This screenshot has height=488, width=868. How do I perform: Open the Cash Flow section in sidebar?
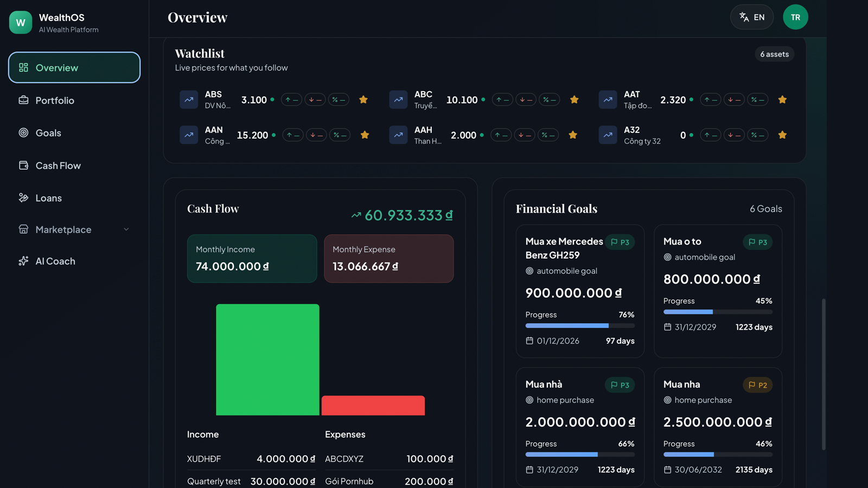[x=74, y=165]
